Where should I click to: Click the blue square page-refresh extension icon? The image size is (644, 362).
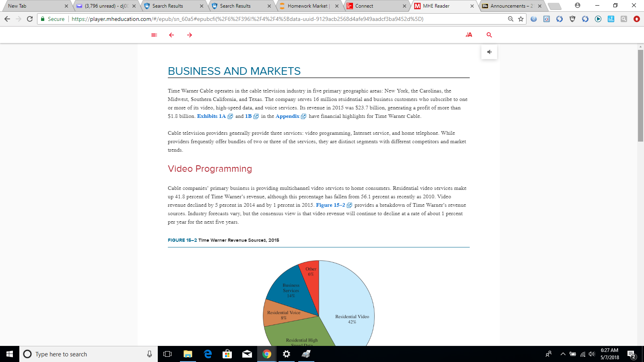click(x=547, y=19)
